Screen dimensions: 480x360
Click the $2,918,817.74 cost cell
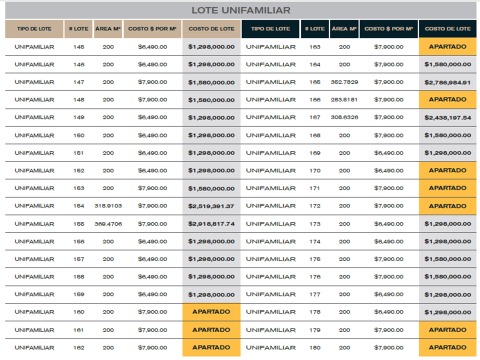211,224
